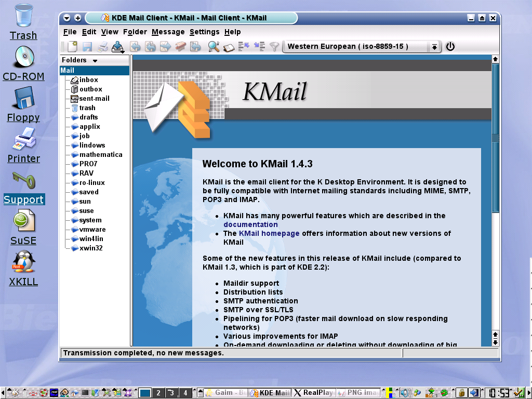This screenshot has width=532, height=399.
Task: Click the encoding dropdown arrow button
Action: tap(434, 47)
